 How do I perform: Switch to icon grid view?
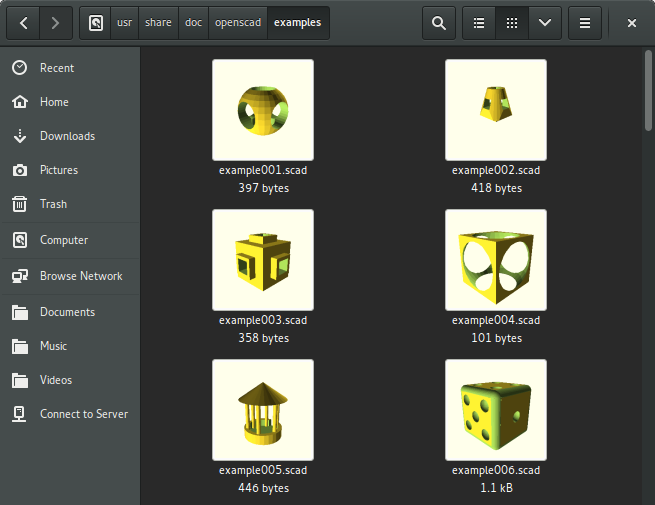[512, 23]
